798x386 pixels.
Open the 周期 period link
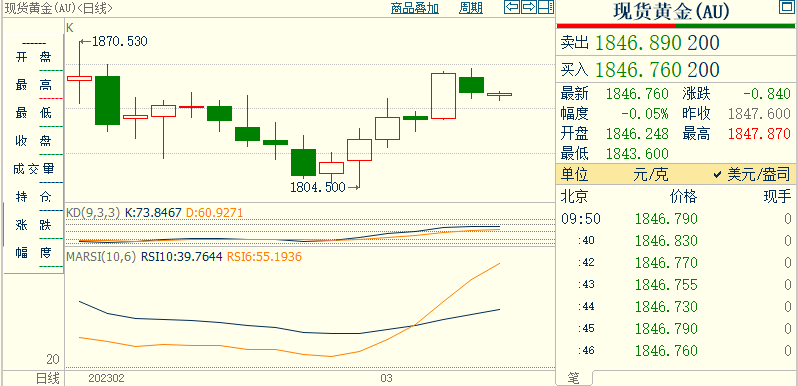[471, 8]
